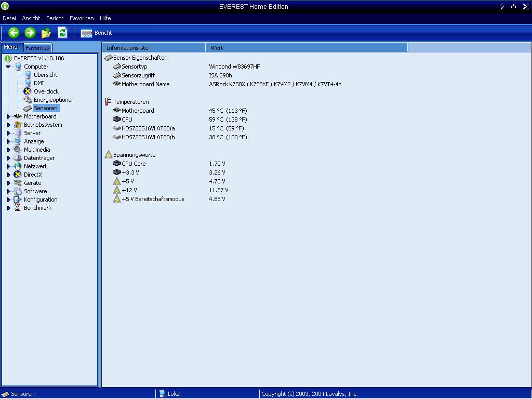
Task: Click the Betriebssystem Windows flag icon
Action: tap(18, 125)
